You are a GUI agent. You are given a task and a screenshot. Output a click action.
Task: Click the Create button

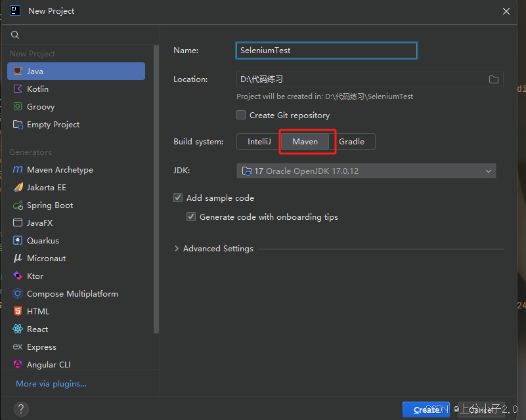point(426,409)
